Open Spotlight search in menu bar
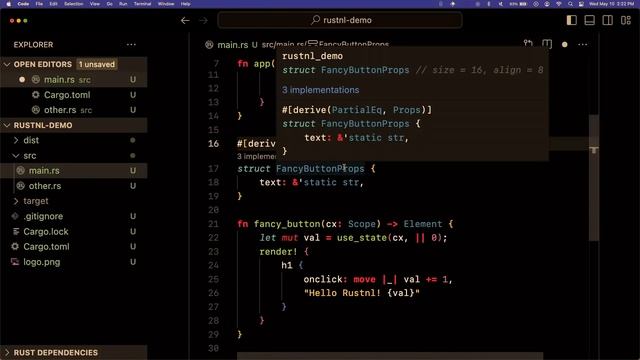This screenshot has width=640, height=360. pyautogui.click(x=570, y=4)
